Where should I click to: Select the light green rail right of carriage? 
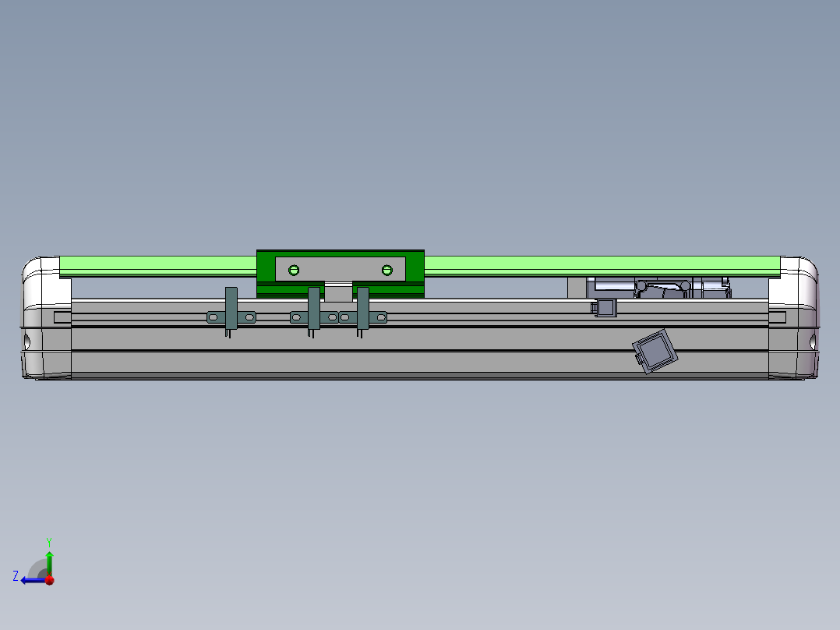(600, 264)
